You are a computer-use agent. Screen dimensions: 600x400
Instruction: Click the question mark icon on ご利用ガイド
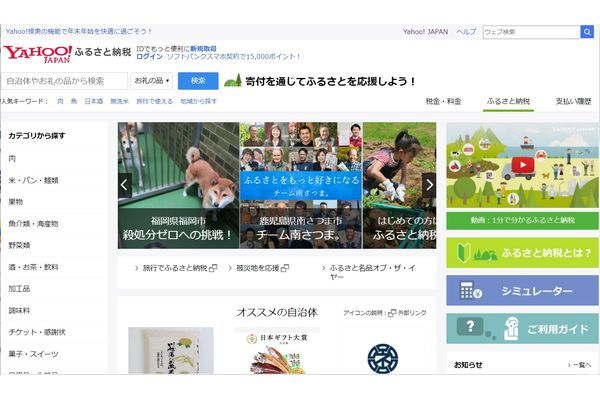click(x=470, y=327)
